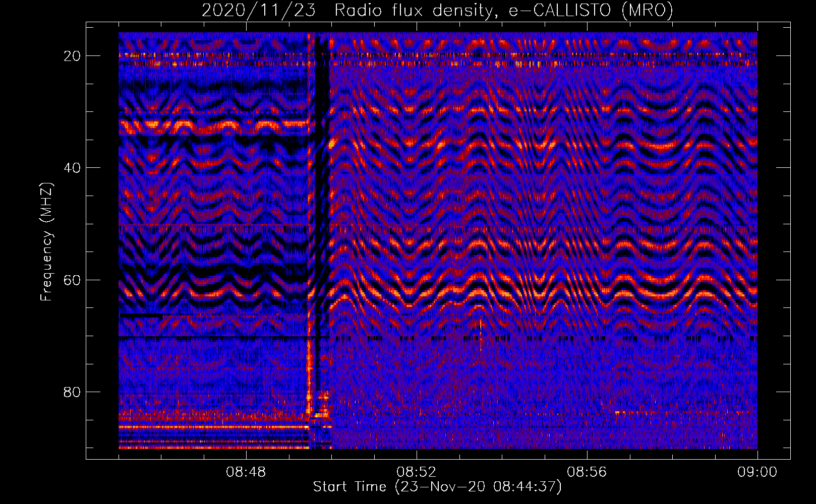Screen dimensions: 816x504
Task: Click the 08:48 time tick label
Action: coord(246,472)
